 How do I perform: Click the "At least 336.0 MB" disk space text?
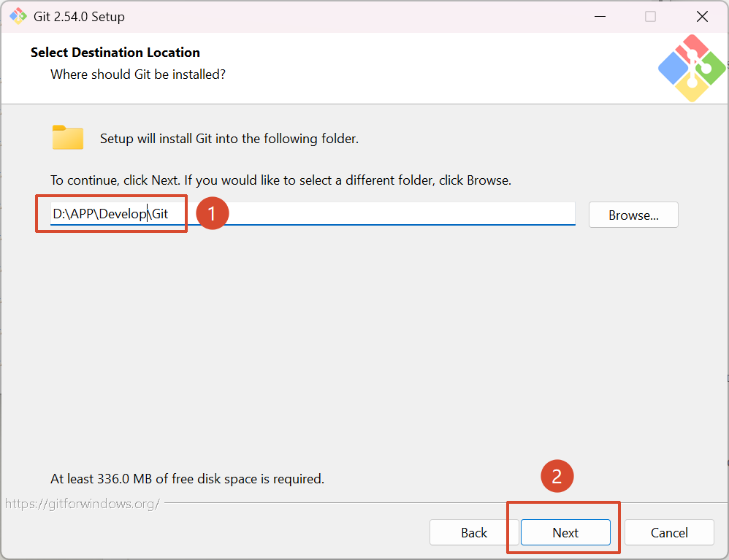tap(187, 479)
